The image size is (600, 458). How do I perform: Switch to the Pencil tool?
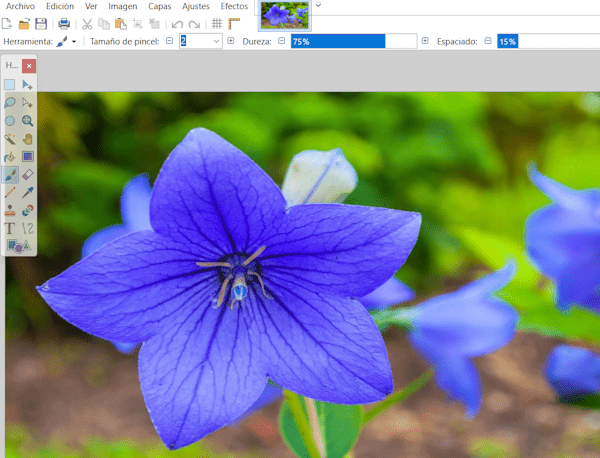(10, 192)
